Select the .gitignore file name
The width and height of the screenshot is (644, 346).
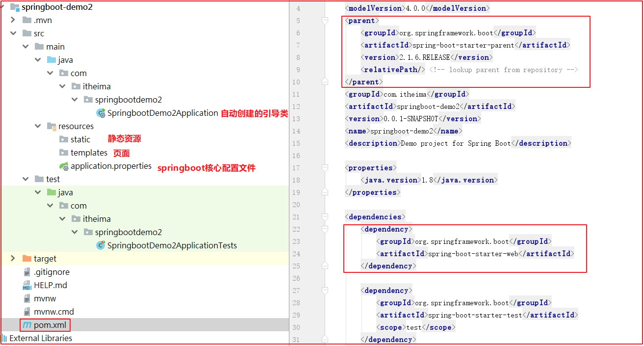click(x=52, y=272)
